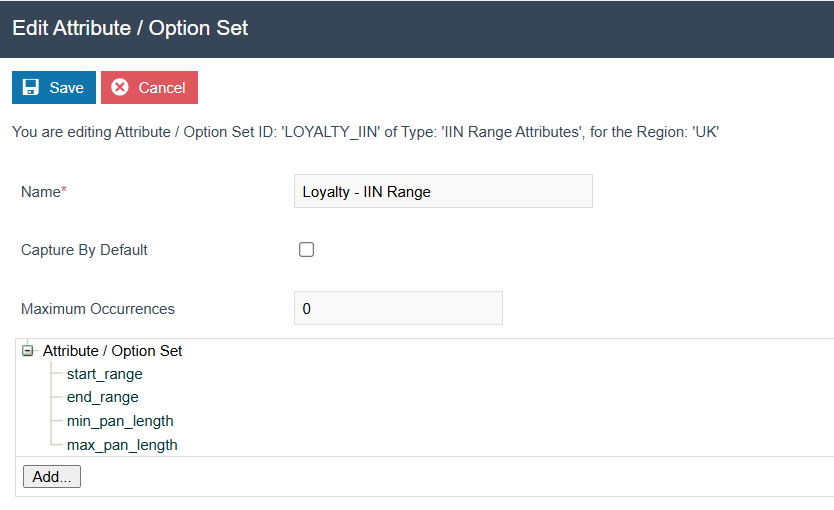Image resolution: width=834 pixels, height=510 pixels.
Task: Click the Name field label
Action: [40, 192]
